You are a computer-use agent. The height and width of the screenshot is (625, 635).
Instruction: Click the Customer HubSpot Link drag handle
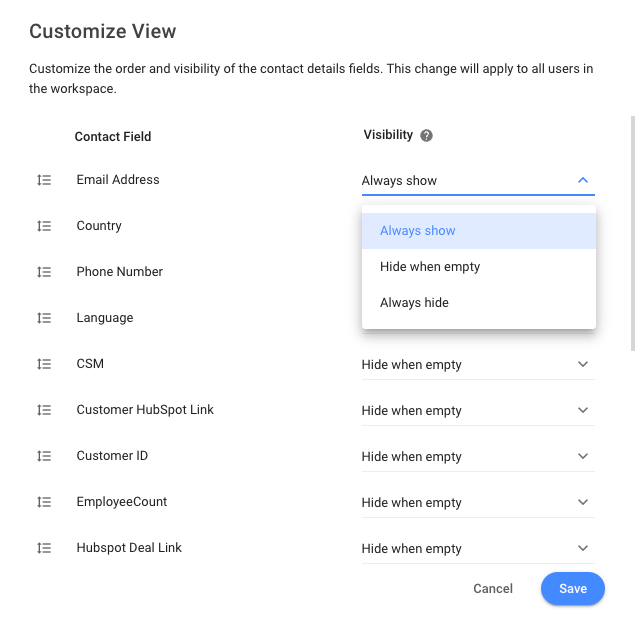[44, 410]
